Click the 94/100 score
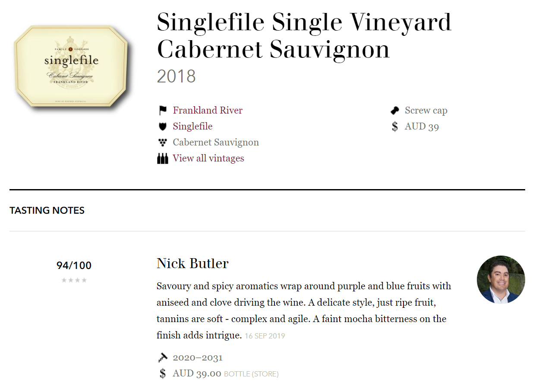This screenshot has width=542, height=392. [74, 265]
